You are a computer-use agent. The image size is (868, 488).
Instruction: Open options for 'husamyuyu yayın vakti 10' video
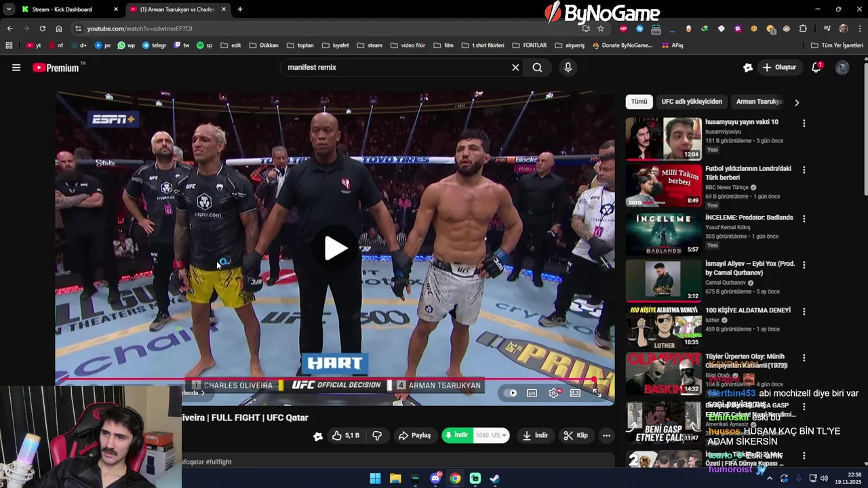(x=804, y=123)
